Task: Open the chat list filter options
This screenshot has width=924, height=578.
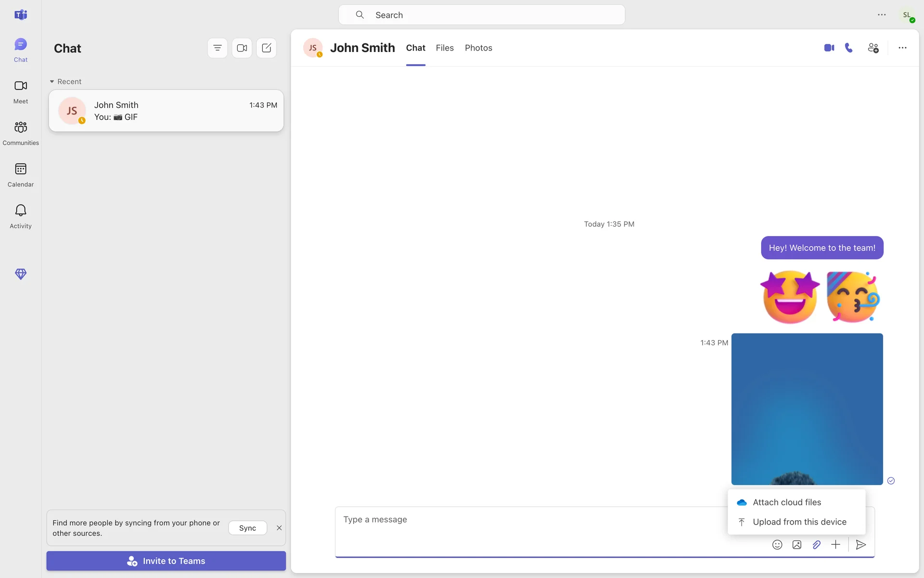Action: click(x=218, y=48)
